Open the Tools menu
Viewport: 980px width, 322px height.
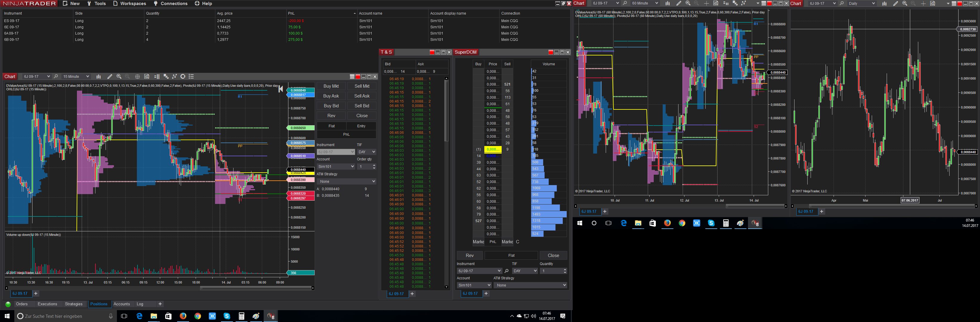pyautogui.click(x=96, y=3)
